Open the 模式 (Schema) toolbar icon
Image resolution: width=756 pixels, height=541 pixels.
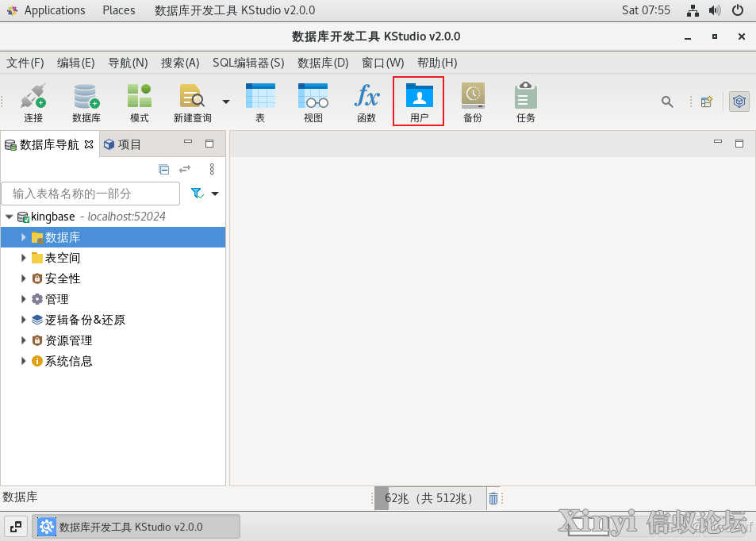140,102
